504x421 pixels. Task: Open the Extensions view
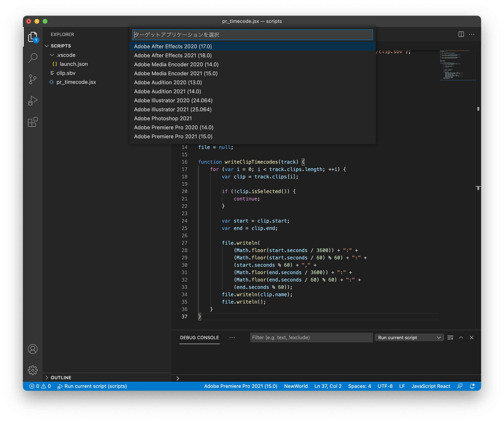tap(33, 122)
